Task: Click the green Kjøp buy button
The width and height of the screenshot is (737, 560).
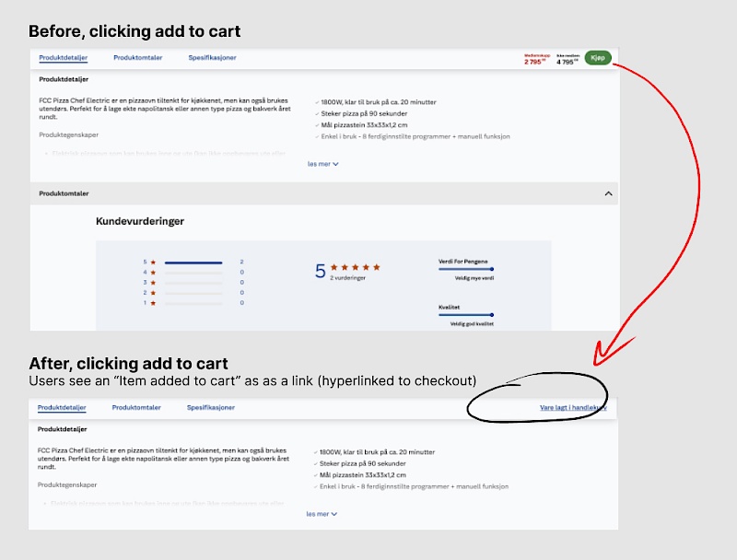Action: pyautogui.click(x=597, y=58)
